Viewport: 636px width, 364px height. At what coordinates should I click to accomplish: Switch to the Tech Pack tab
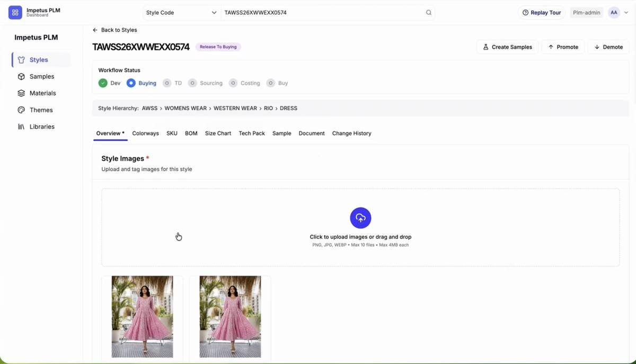click(x=252, y=134)
